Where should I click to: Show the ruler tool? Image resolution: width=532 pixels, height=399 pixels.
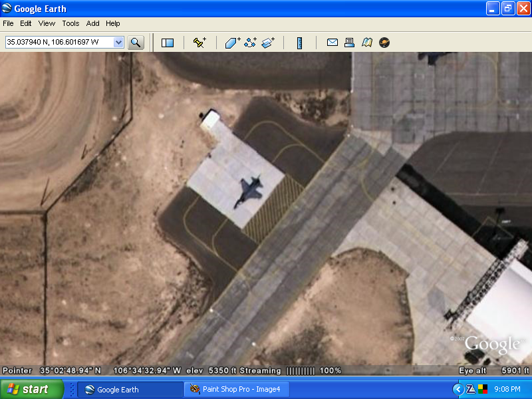[x=299, y=43]
